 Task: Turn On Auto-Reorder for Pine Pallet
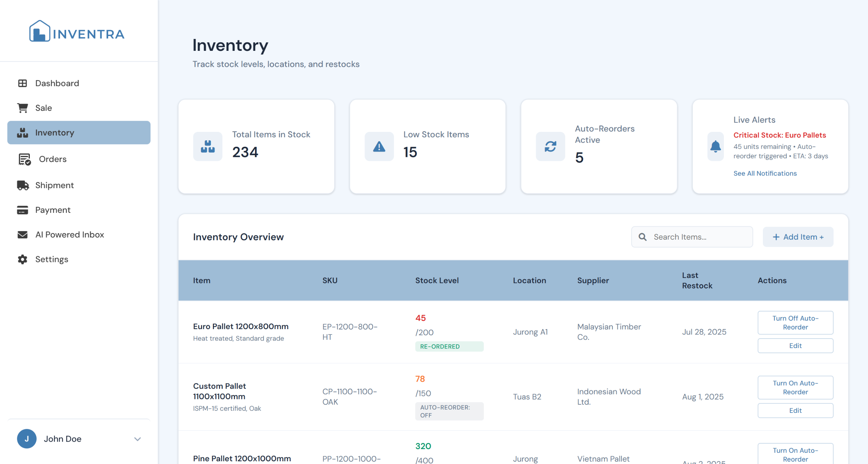(x=795, y=454)
